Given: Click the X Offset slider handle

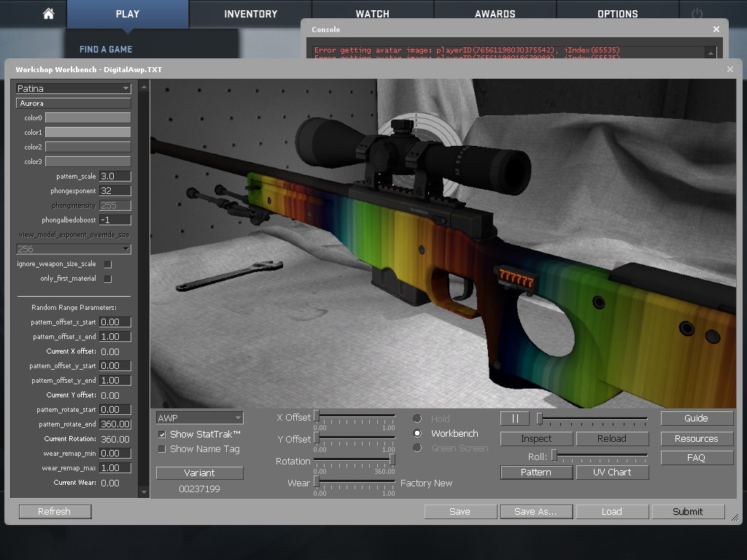Looking at the screenshot, I should [317, 416].
